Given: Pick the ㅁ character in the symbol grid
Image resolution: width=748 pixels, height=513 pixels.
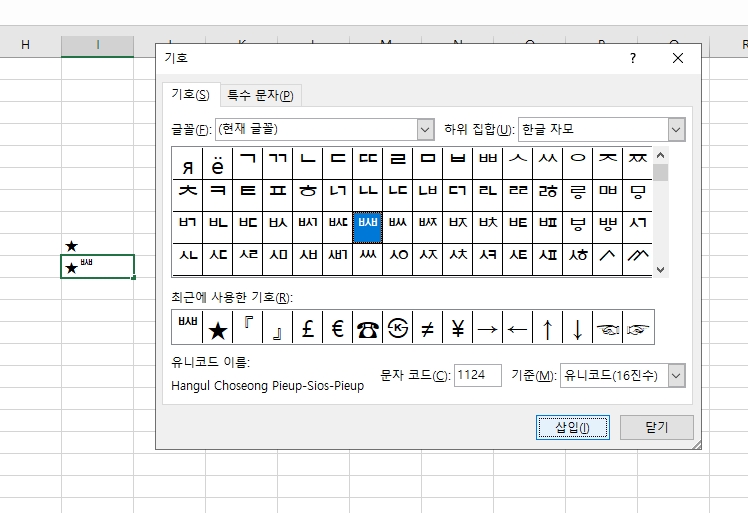Looking at the screenshot, I should [x=427, y=163].
